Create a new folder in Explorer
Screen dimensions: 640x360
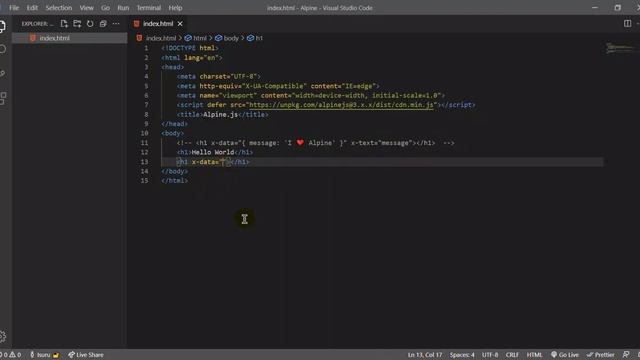[x=77, y=24]
